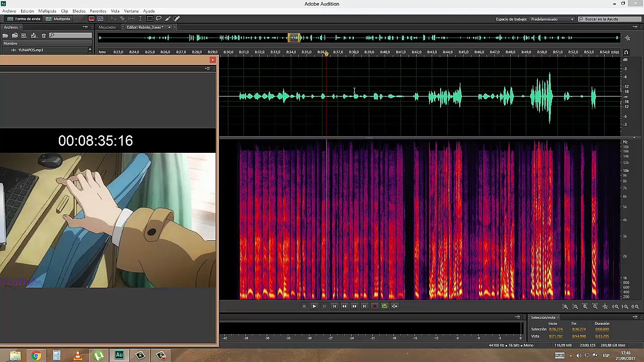Click the Archivos panel search field
Screen dimensions: 644x362
pyautogui.click(x=70, y=35)
